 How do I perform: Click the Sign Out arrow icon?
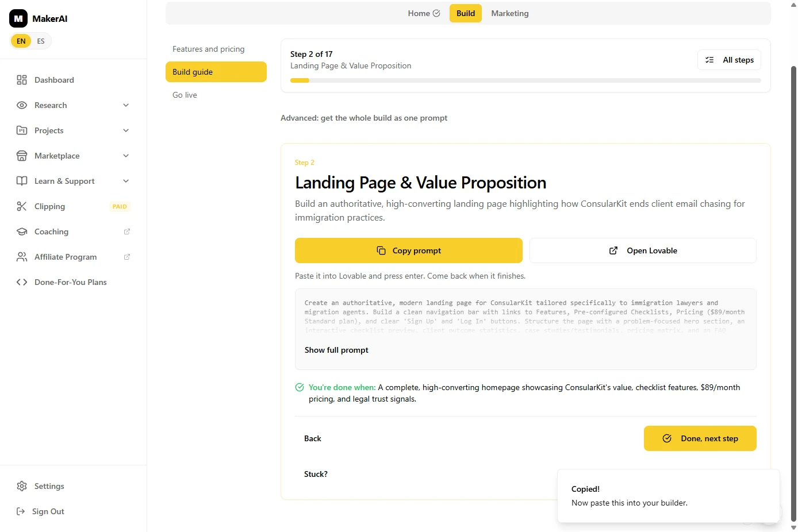pos(21,511)
